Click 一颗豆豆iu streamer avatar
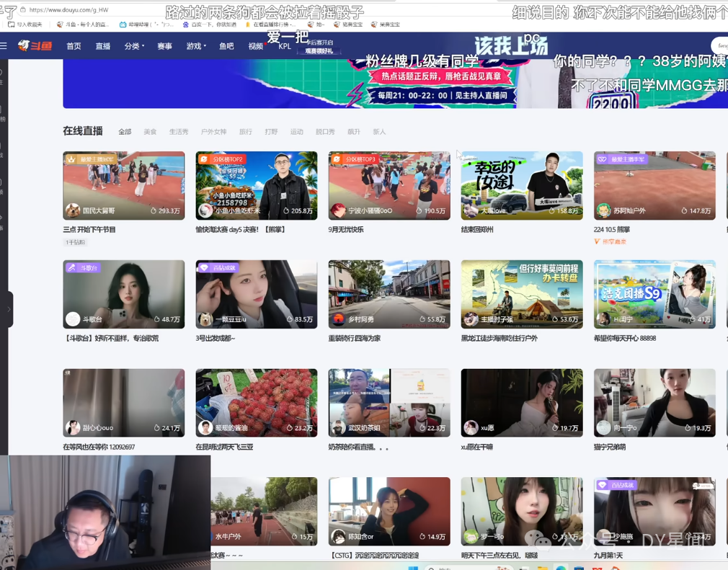728x570 pixels. [205, 319]
